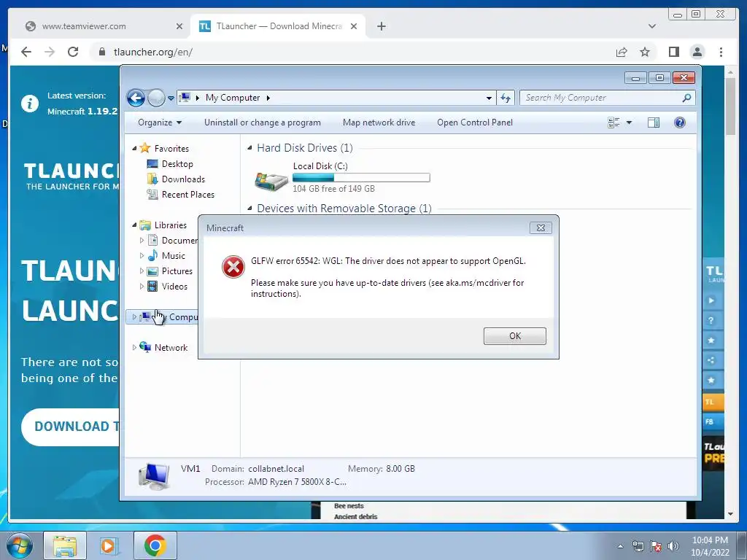Select the Local Disk (C:) drive icon
Image resolution: width=747 pixels, height=560 pixels.
coord(271,182)
